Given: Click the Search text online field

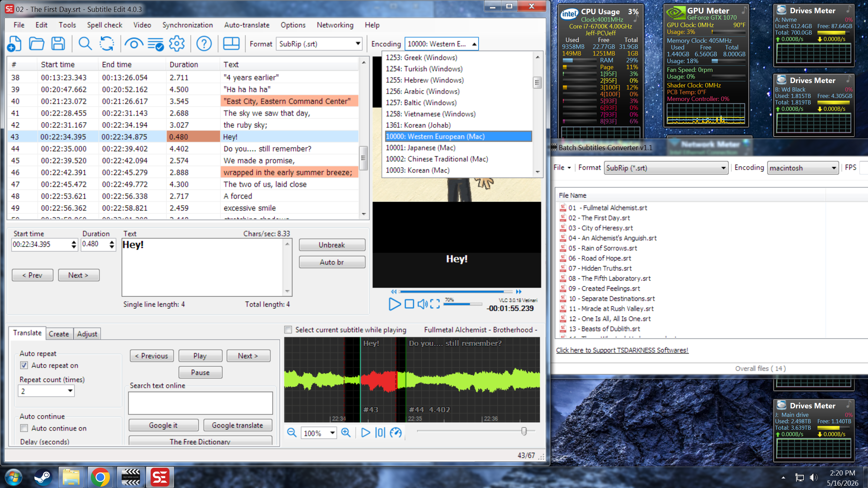Looking at the screenshot, I should (x=200, y=403).
